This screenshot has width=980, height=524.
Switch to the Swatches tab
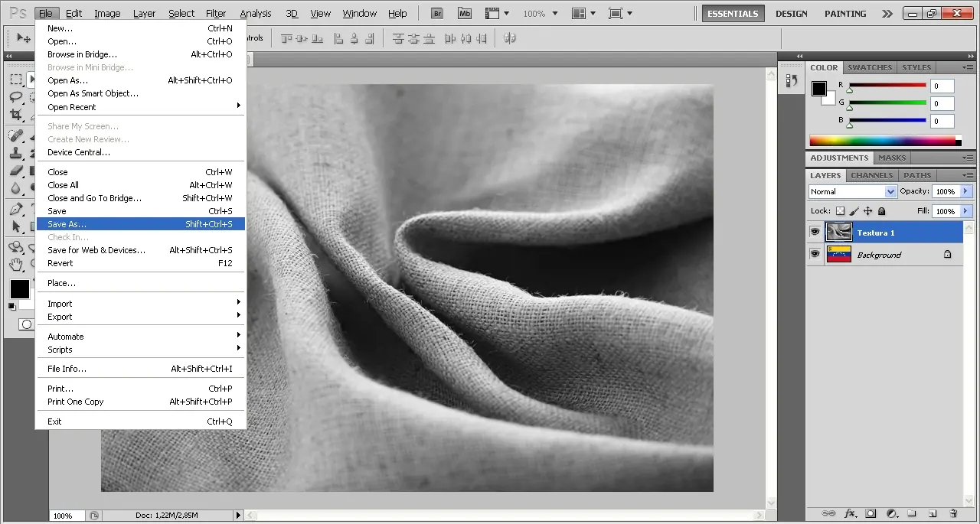pos(870,67)
